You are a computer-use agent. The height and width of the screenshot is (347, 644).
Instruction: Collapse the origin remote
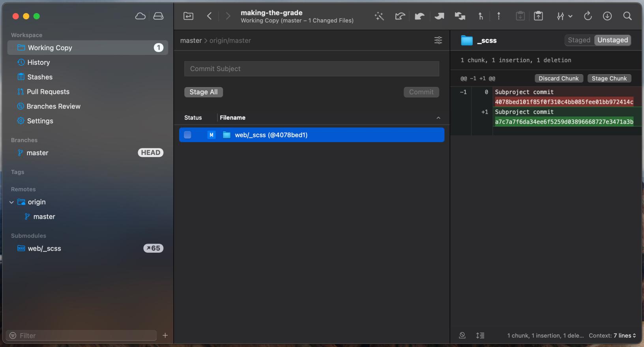[11, 202]
